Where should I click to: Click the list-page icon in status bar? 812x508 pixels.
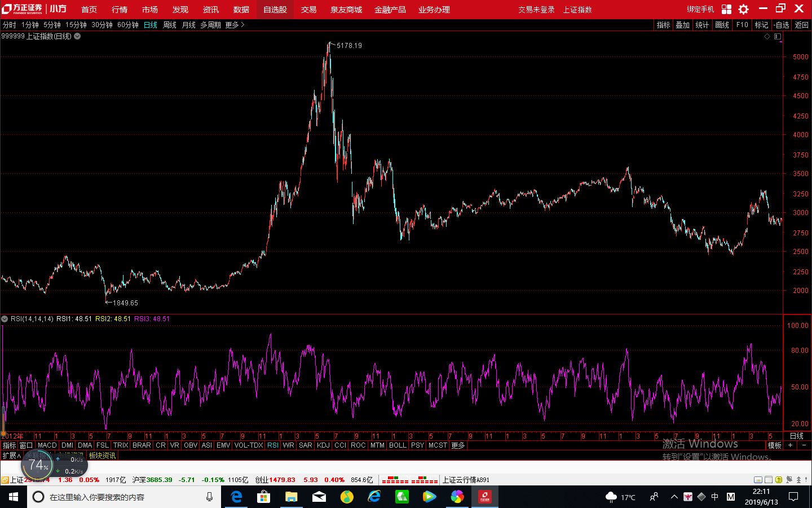(768, 480)
